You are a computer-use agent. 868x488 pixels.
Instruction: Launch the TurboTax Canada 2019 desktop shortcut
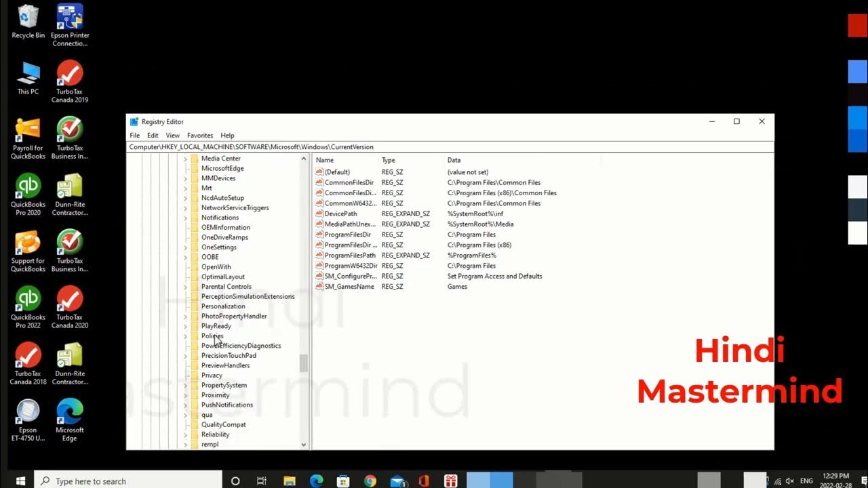[70, 81]
